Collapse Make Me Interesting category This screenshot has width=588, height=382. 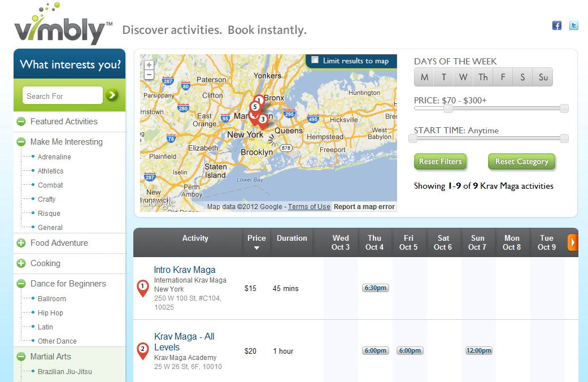coord(21,142)
